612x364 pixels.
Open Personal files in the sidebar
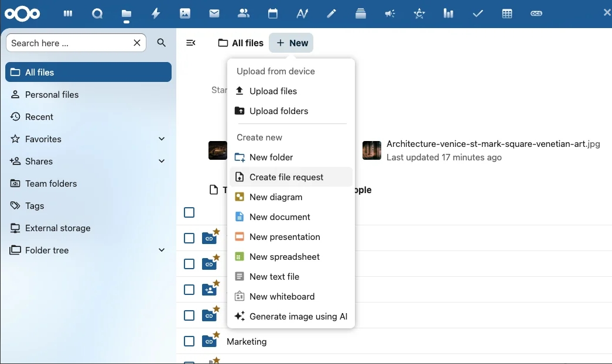52,95
